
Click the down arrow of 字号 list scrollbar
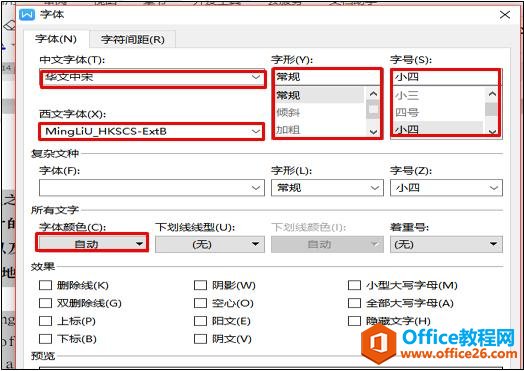pos(492,132)
